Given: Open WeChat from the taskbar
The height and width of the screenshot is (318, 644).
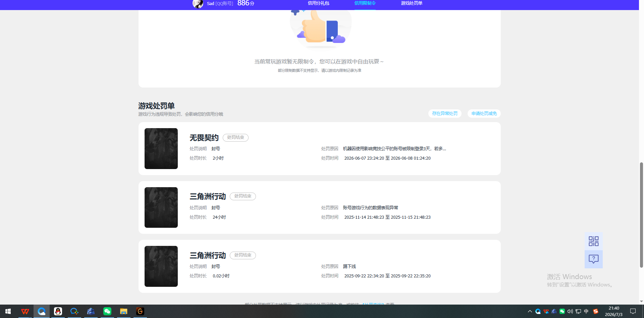Looking at the screenshot, I should pos(107,311).
